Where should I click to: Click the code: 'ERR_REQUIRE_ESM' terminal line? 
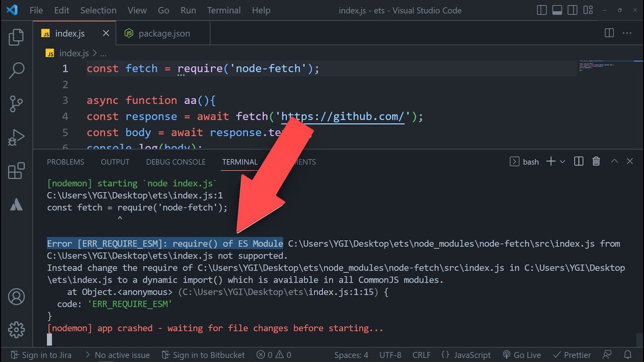115,304
